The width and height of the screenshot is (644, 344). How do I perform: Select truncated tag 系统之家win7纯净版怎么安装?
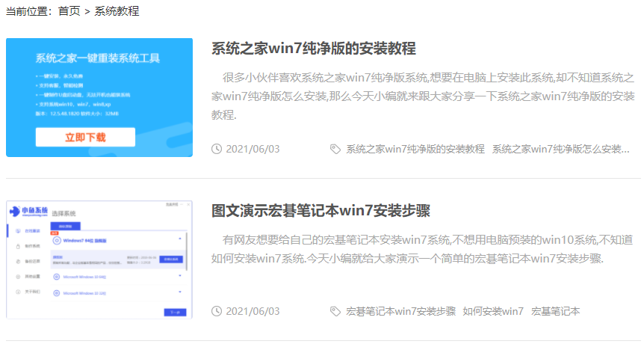pyautogui.click(x=560, y=149)
